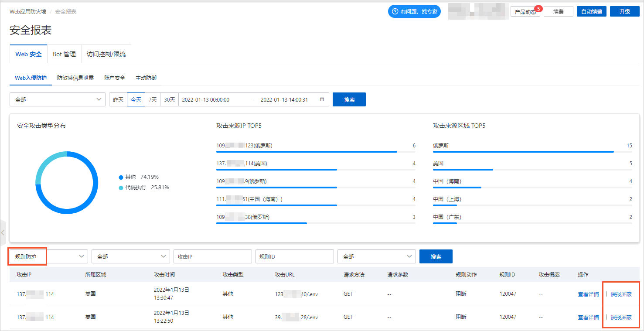Focus the 规则ID input field

click(x=295, y=256)
